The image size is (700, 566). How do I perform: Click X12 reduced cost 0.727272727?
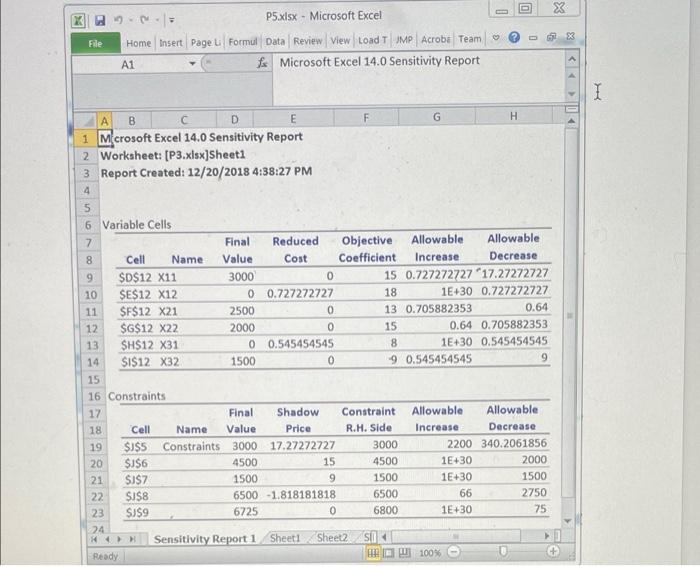pos(300,293)
